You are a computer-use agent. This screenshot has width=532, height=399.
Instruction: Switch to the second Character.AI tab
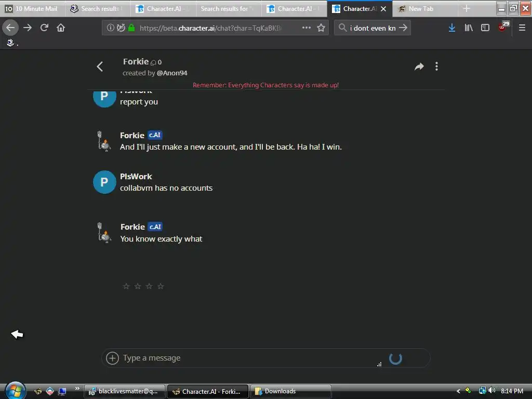coord(294,9)
